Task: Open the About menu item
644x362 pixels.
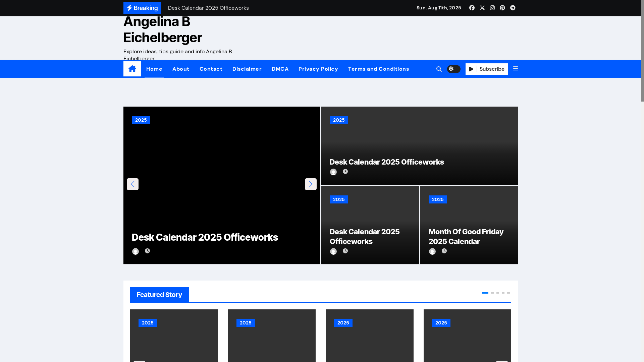Action: click(181, 69)
